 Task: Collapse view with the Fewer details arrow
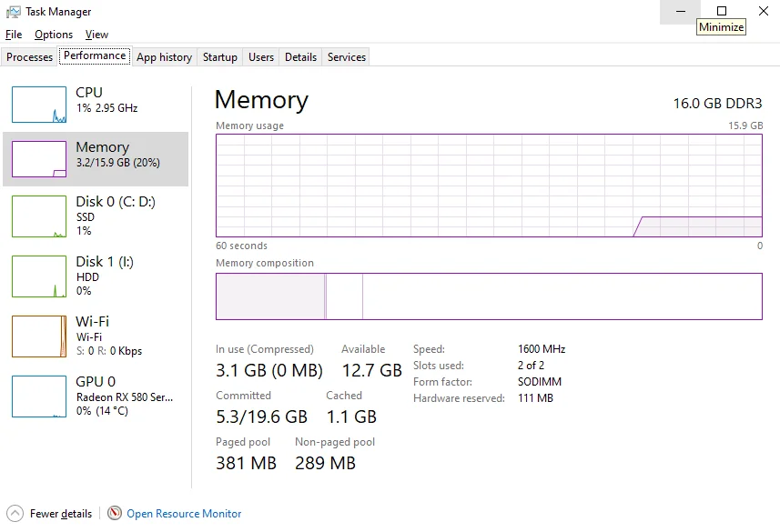tap(15, 514)
